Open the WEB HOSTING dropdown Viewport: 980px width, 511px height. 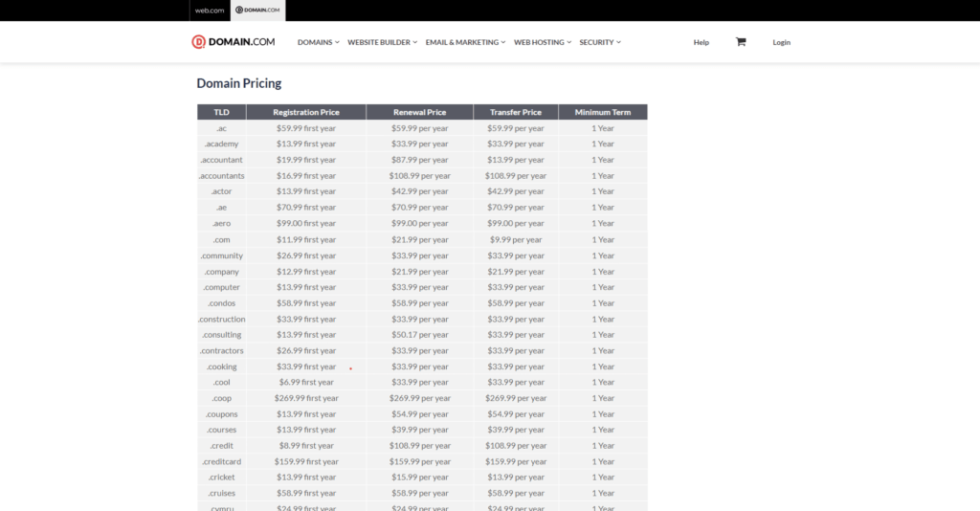point(543,42)
